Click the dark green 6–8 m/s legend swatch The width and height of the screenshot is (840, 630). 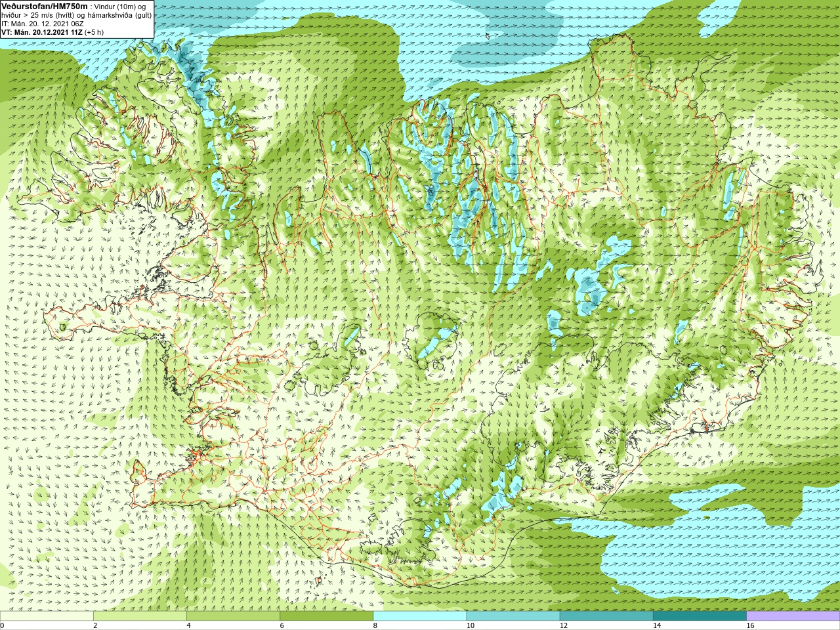pyautogui.click(x=326, y=616)
